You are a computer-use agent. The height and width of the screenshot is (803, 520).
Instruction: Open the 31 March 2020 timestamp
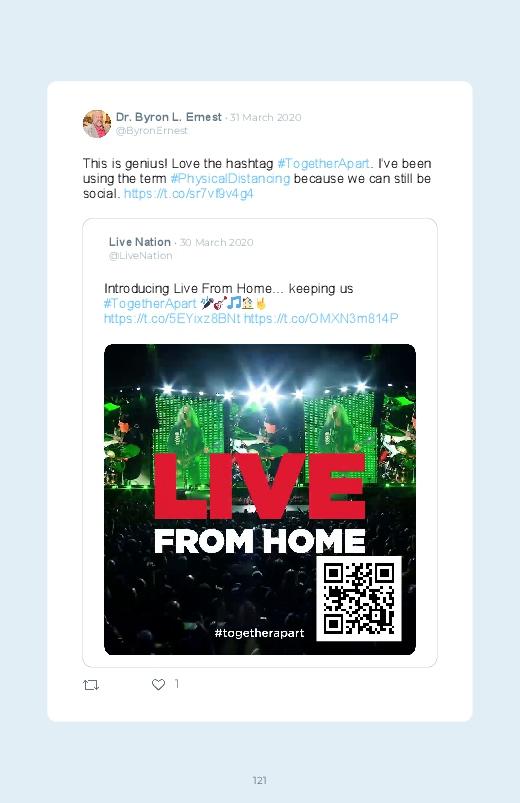coord(265,117)
